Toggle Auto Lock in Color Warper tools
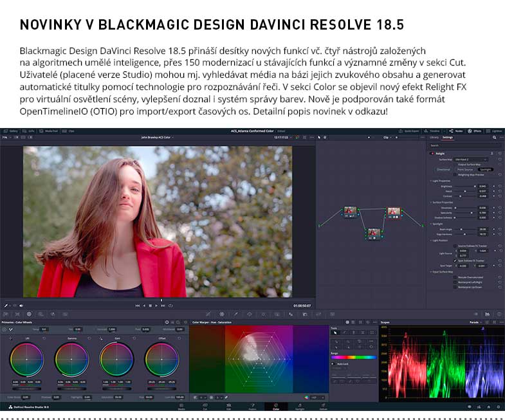Image resolution: width=505 pixels, height=420 pixels. click(333, 364)
